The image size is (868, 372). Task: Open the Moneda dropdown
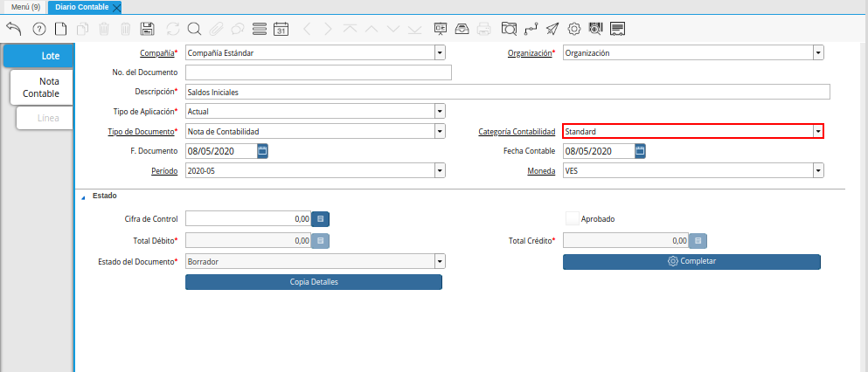(x=818, y=171)
